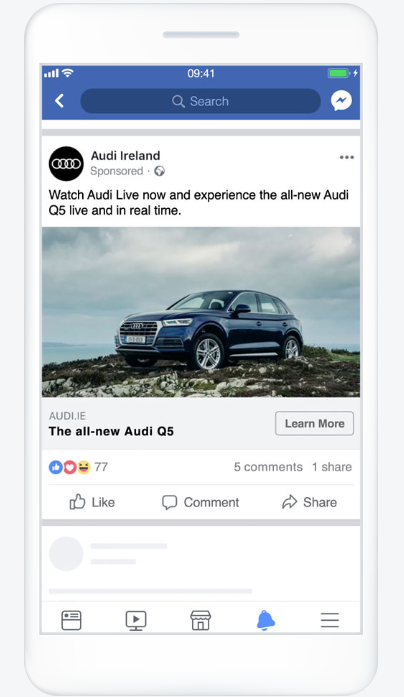
Task: Click the globe audience icon
Action: pos(160,171)
